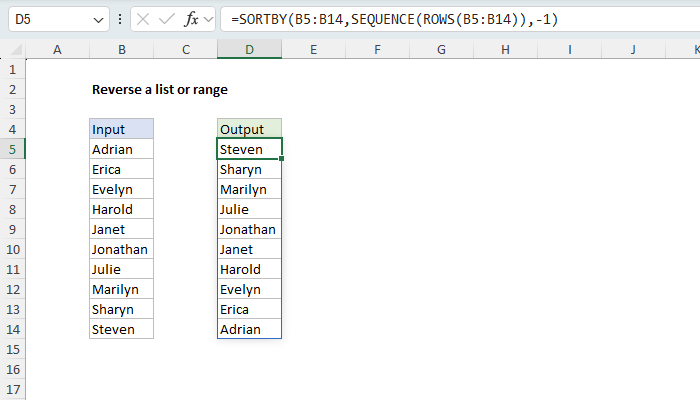Select column G header

pos(441,50)
